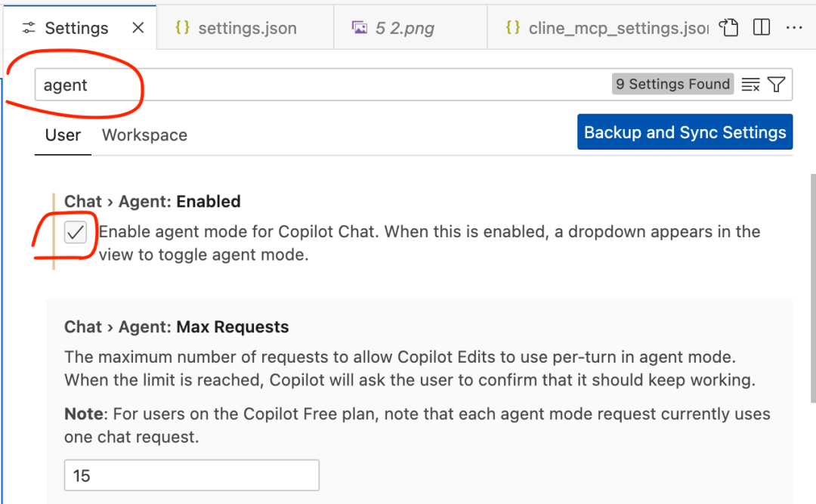
Task: Click the Split Editor Right icon
Action: [x=762, y=28]
